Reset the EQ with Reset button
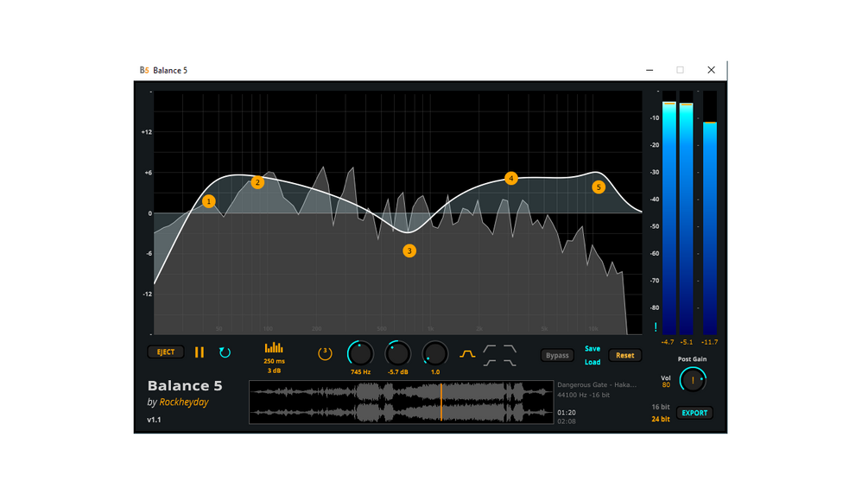This screenshot has width=868, height=488. click(x=625, y=355)
